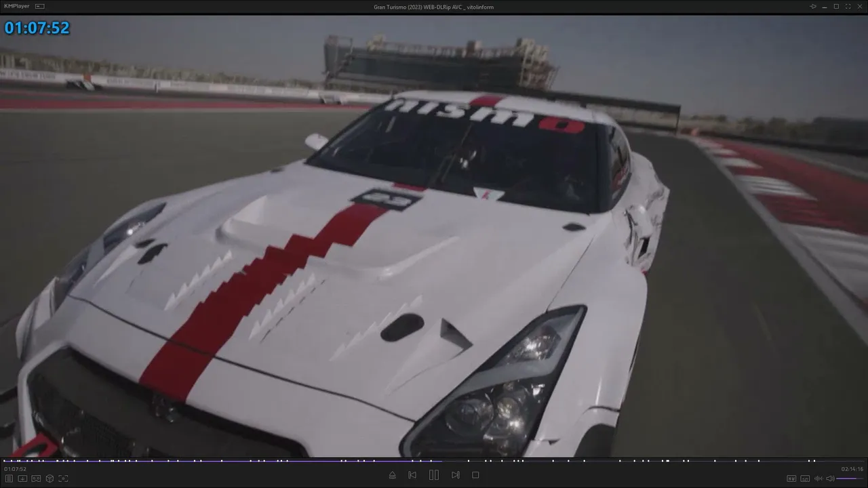Click the elapsed time 01:07:52 label
The image size is (868, 488).
16,469
